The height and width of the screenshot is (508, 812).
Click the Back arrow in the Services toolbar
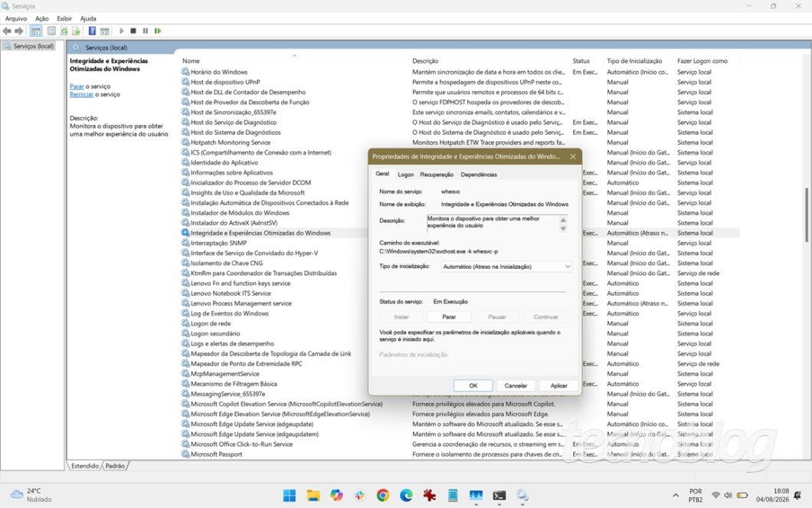coord(7,31)
